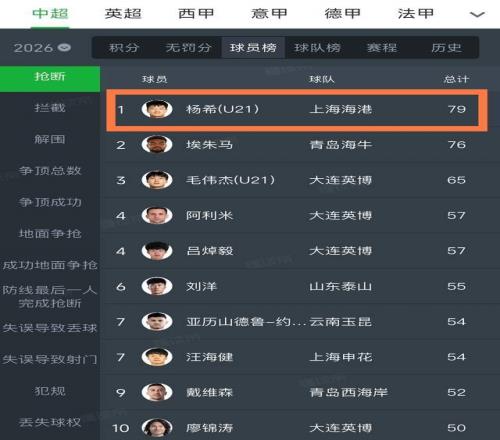Switch to the 西甲 league tab

(196, 14)
